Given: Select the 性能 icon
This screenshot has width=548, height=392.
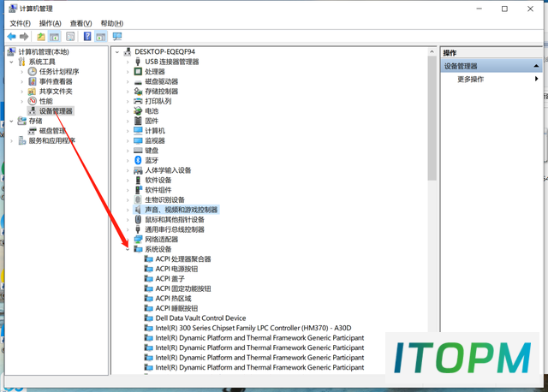Looking at the screenshot, I should point(33,101).
